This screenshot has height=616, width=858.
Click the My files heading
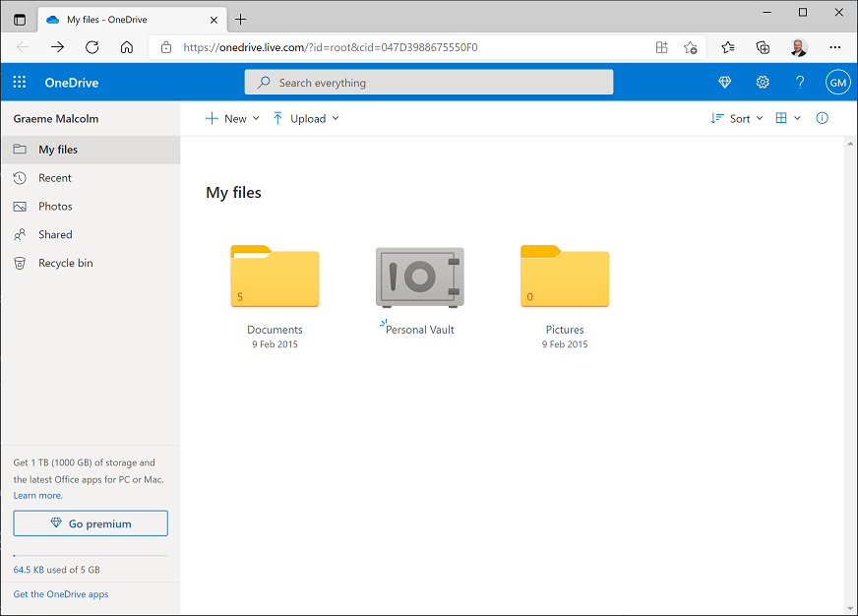pos(233,193)
